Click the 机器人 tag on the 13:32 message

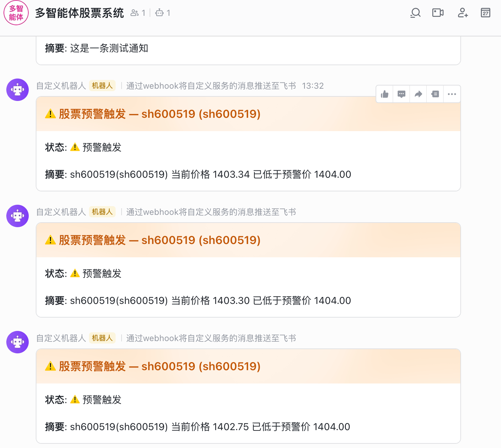click(102, 86)
